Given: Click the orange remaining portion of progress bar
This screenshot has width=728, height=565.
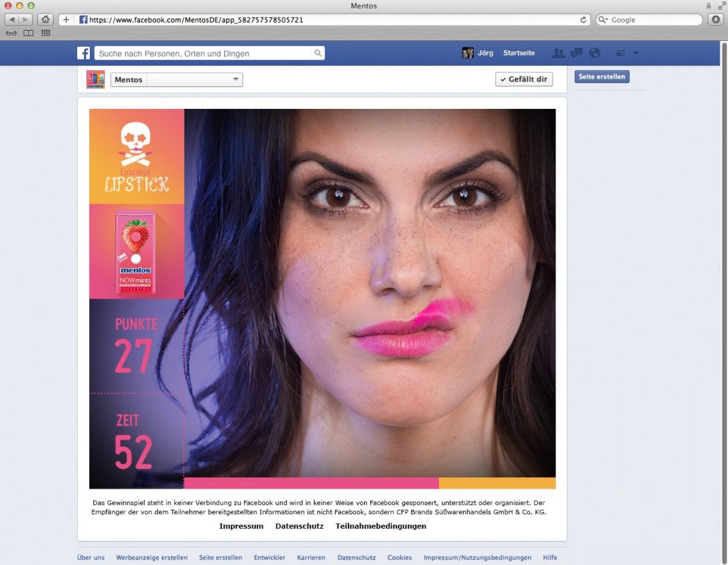Looking at the screenshot, I should click(x=498, y=483).
